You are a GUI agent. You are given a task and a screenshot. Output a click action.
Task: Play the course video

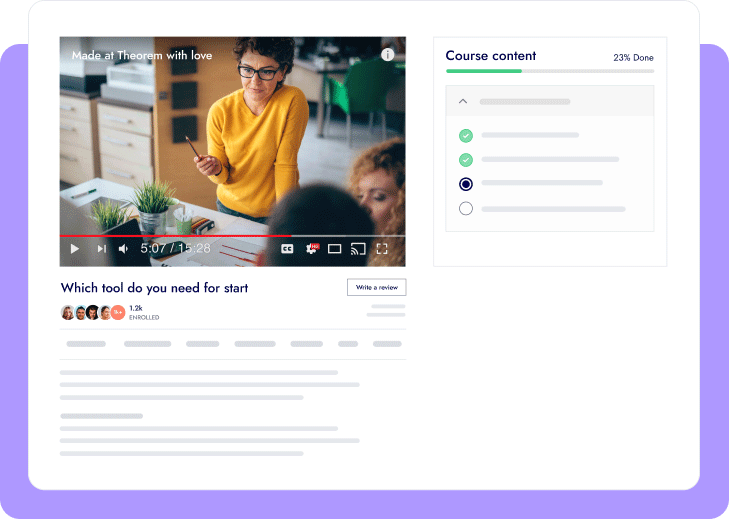click(74, 249)
